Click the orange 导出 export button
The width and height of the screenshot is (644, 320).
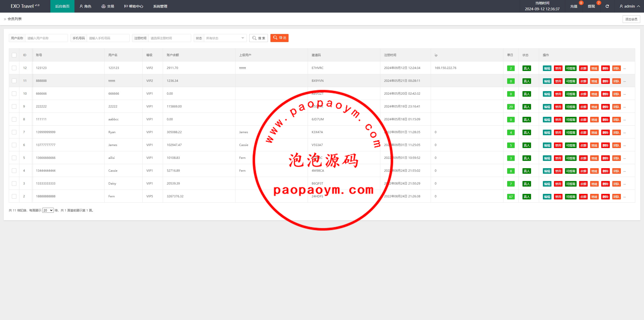tap(279, 38)
